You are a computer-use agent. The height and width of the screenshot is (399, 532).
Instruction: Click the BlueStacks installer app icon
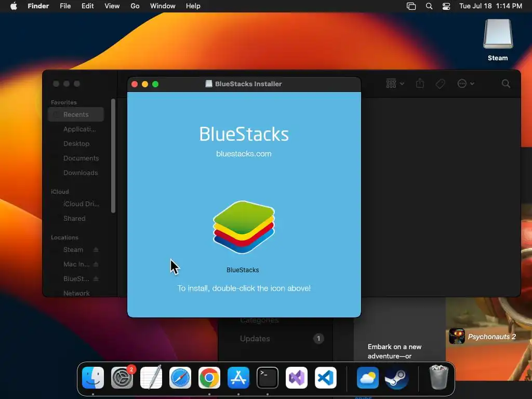pos(244,227)
